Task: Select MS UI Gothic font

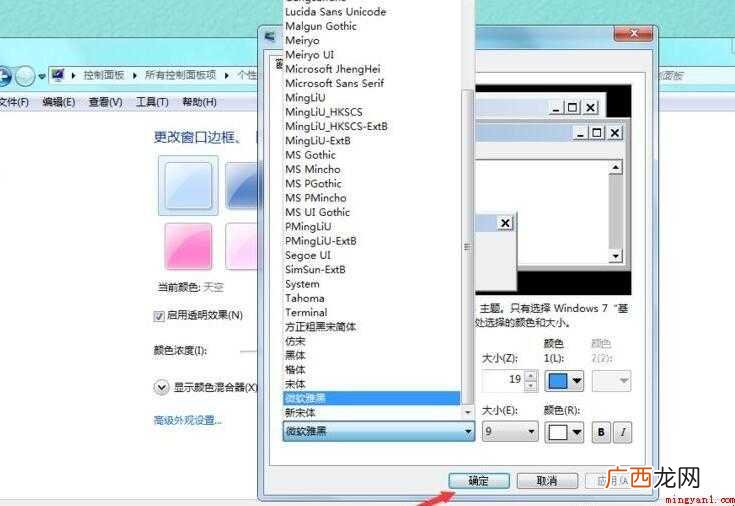Action: tap(317, 212)
